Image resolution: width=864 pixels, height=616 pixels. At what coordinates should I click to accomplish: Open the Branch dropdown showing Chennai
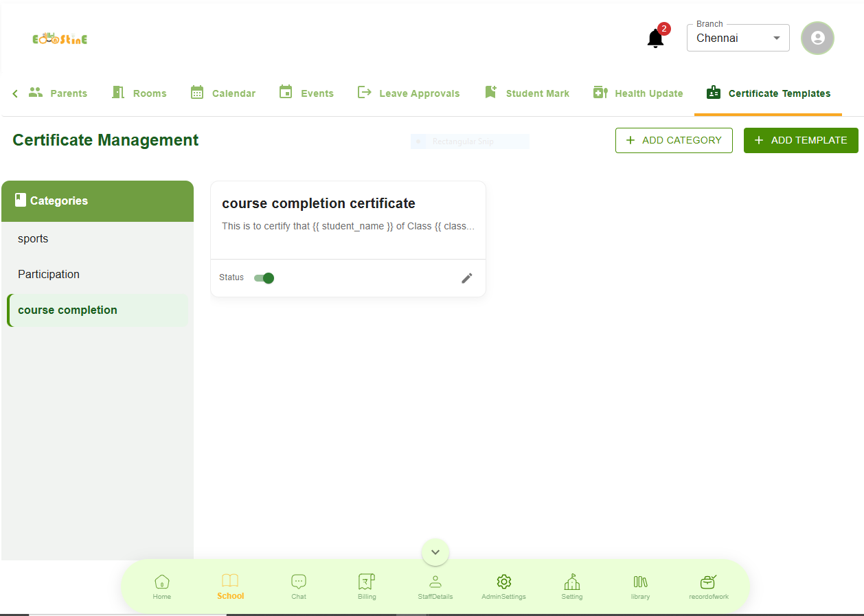click(738, 38)
